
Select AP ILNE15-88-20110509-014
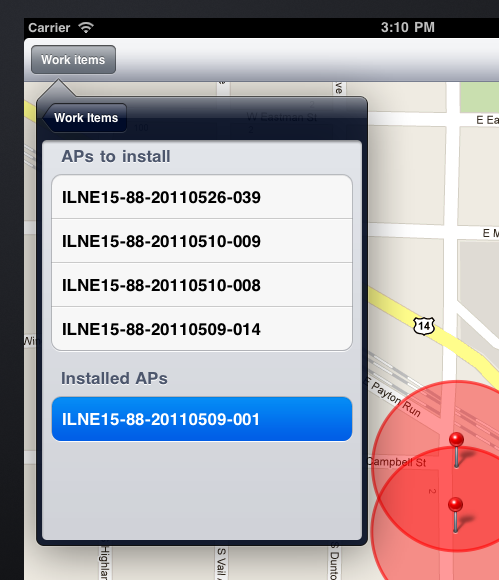[202, 329]
